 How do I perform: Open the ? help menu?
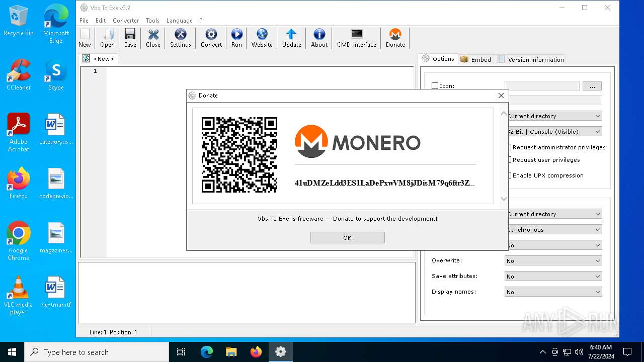[x=201, y=21]
